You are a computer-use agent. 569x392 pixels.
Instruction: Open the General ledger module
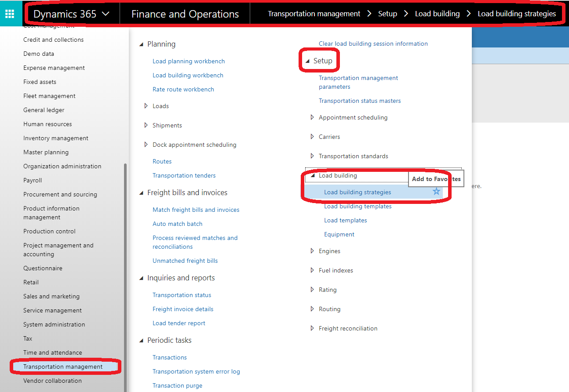point(44,110)
